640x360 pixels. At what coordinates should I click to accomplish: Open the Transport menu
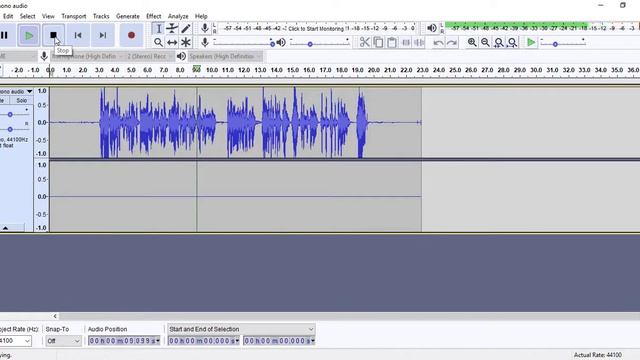point(74,16)
